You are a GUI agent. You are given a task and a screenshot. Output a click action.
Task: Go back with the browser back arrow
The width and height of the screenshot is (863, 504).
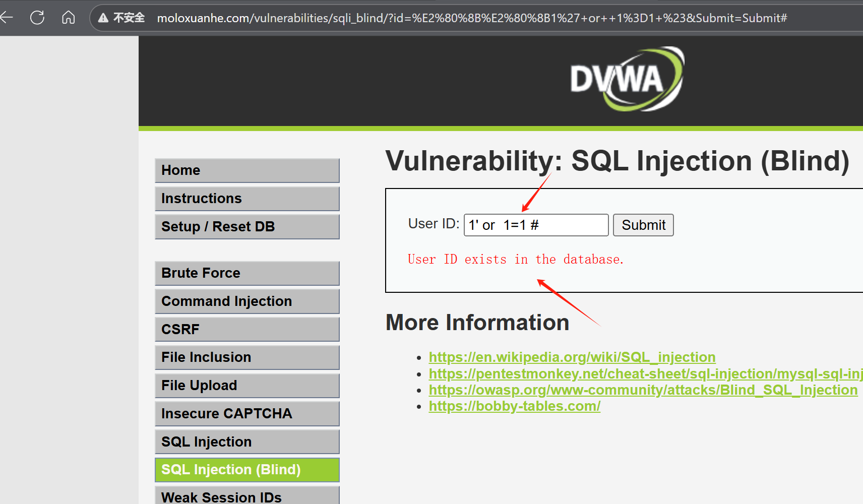[7, 18]
